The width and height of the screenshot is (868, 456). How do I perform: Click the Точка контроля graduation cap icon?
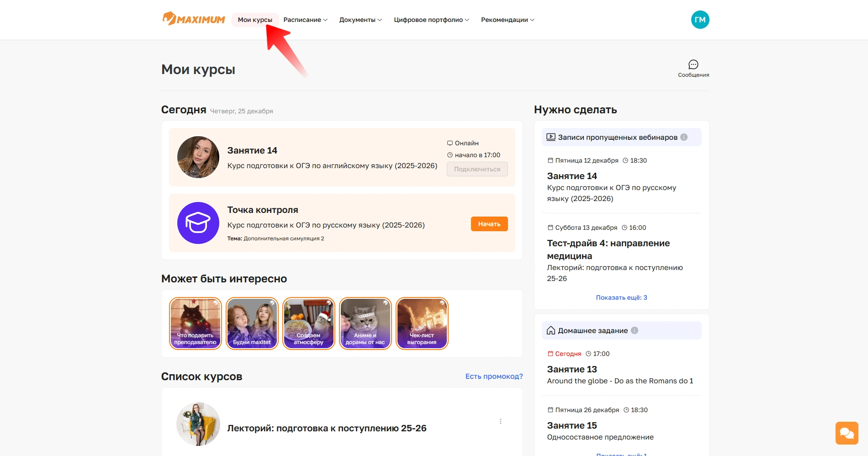(198, 223)
